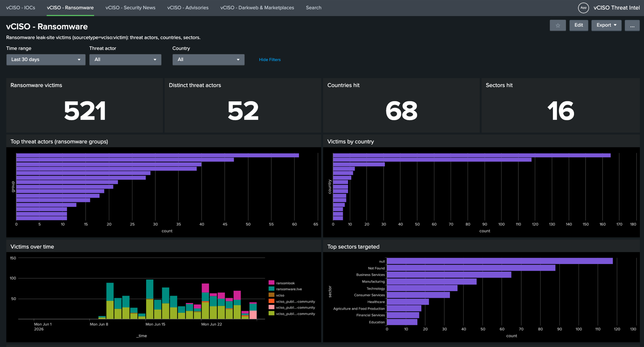The image size is (644, 347).
Task: Click the Victims by country panel title
Action: 351,142
